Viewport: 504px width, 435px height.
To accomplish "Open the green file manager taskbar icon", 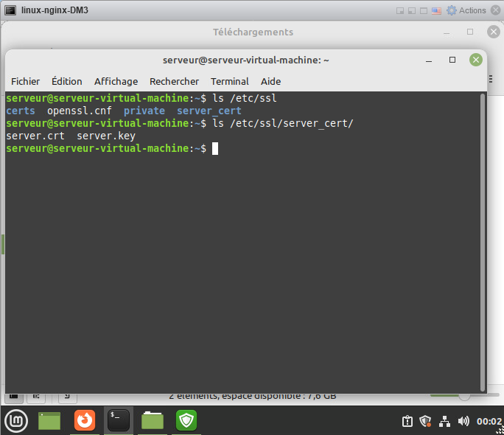I will (153, 421).
